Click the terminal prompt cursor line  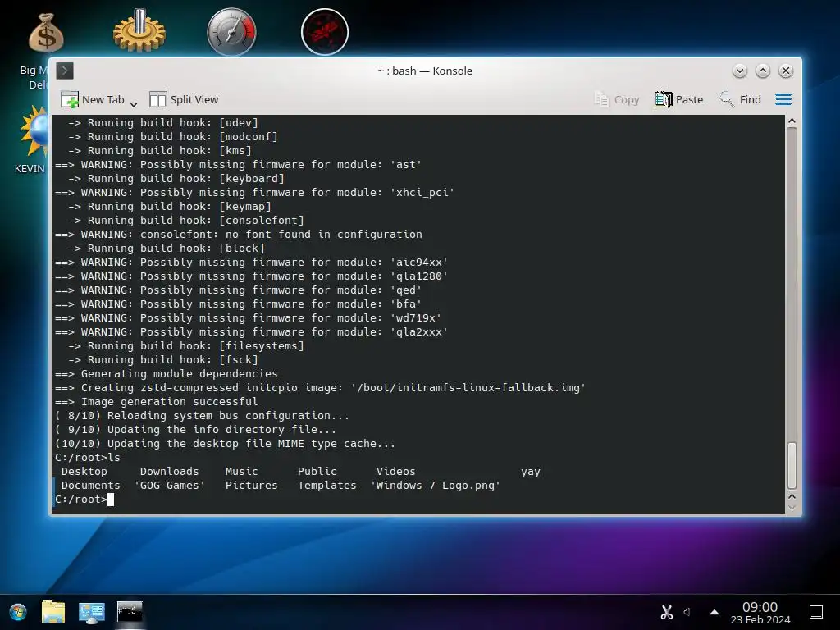84,500
